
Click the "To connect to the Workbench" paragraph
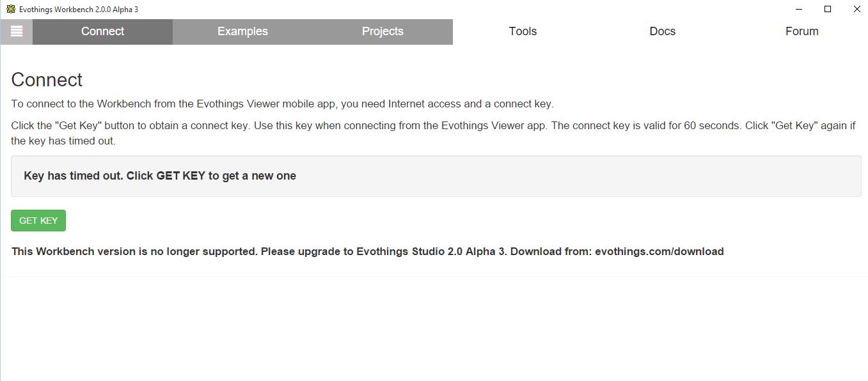coord(283,104)
